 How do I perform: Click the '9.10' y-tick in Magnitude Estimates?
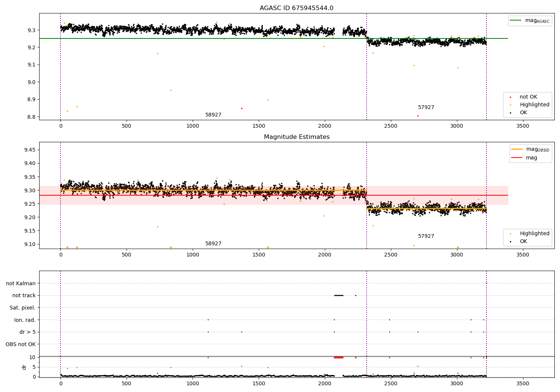pos(30,244)
